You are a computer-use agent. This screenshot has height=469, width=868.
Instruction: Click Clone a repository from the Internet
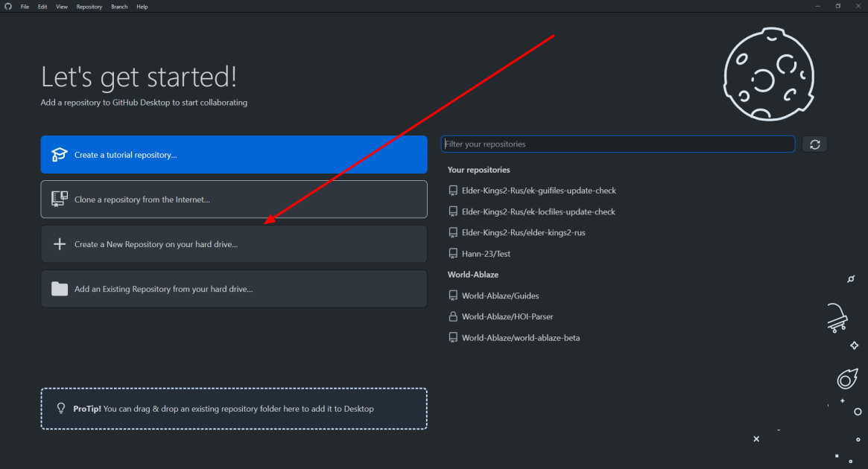click(x=234, y=199)
